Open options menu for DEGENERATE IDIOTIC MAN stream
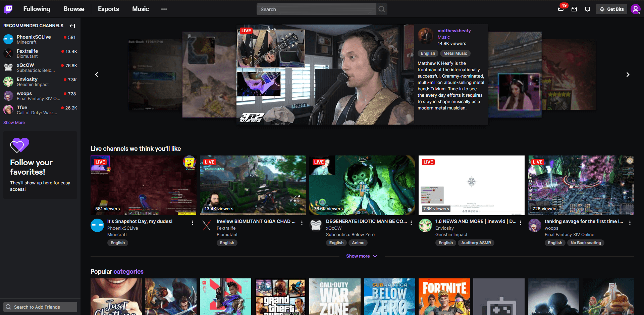 coord(411,223)
